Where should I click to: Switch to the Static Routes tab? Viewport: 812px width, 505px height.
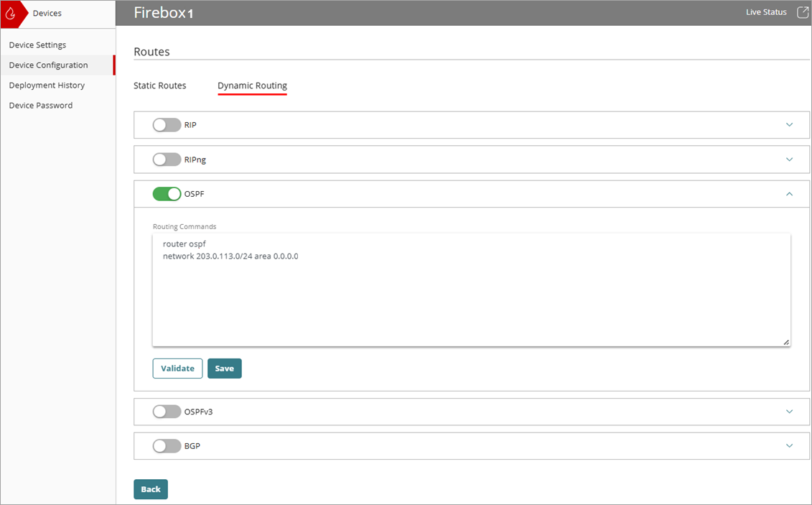159,85
